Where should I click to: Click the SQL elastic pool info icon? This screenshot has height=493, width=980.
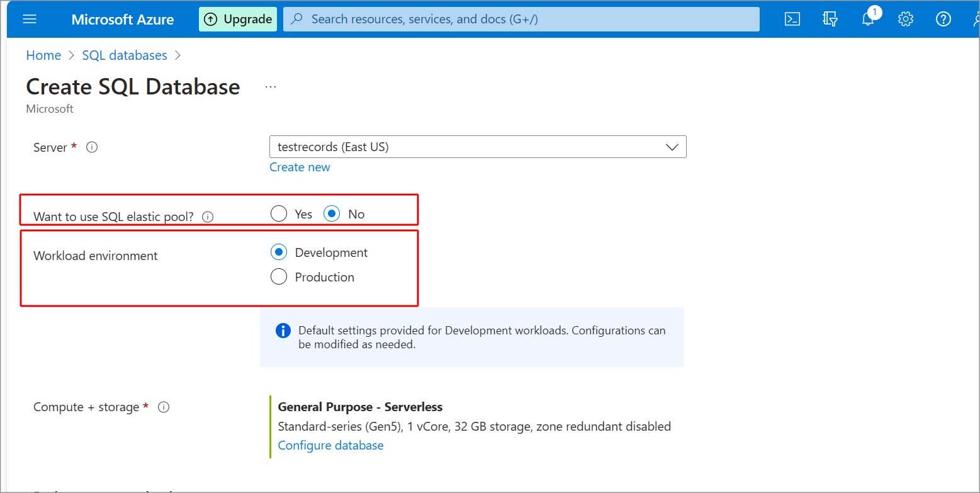point(208,217)
